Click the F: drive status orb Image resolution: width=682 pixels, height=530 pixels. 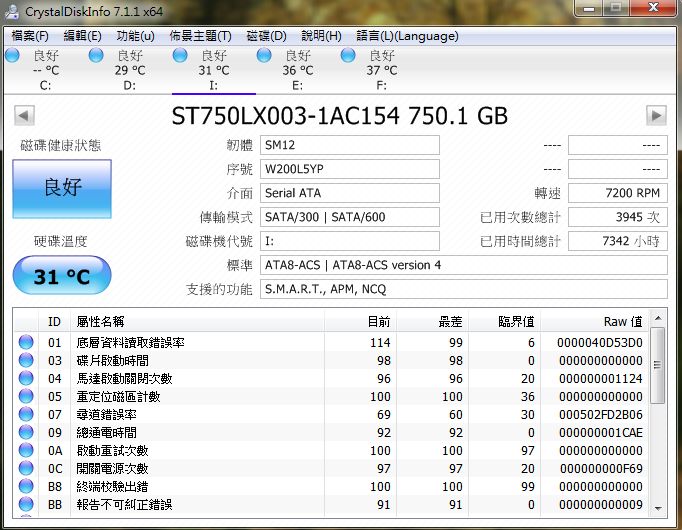pos(348,55)
